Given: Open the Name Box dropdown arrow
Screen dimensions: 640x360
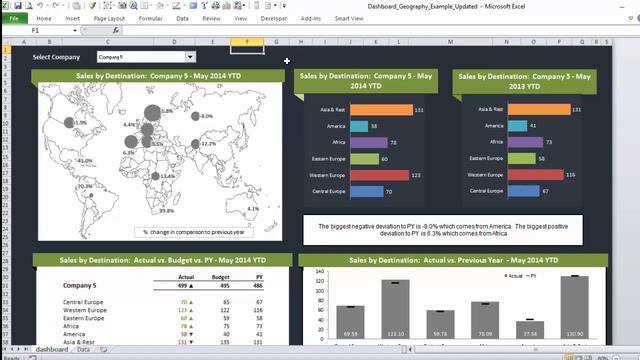Looking at the screenshot, I should [x=75, y=31].
